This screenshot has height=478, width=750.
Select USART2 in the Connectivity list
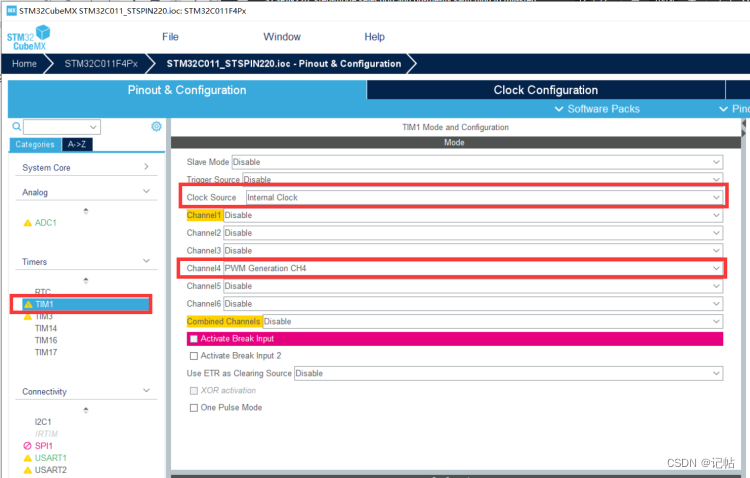click(51, 470)
